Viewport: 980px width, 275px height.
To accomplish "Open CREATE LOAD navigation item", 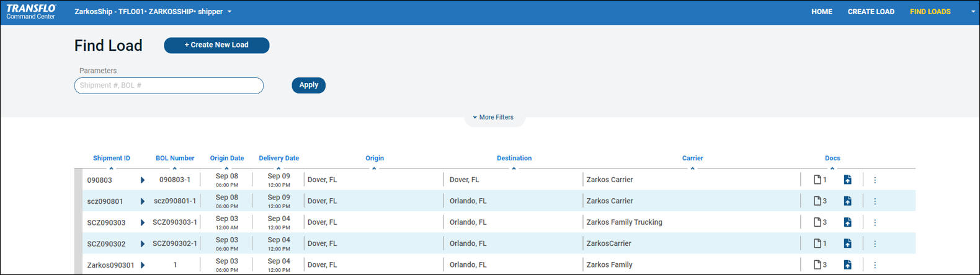I will point(871,12).
